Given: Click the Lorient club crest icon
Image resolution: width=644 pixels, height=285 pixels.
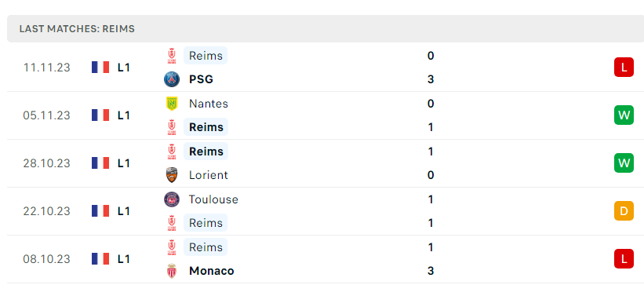Looking at the screenshot, I should pos(172,175).
